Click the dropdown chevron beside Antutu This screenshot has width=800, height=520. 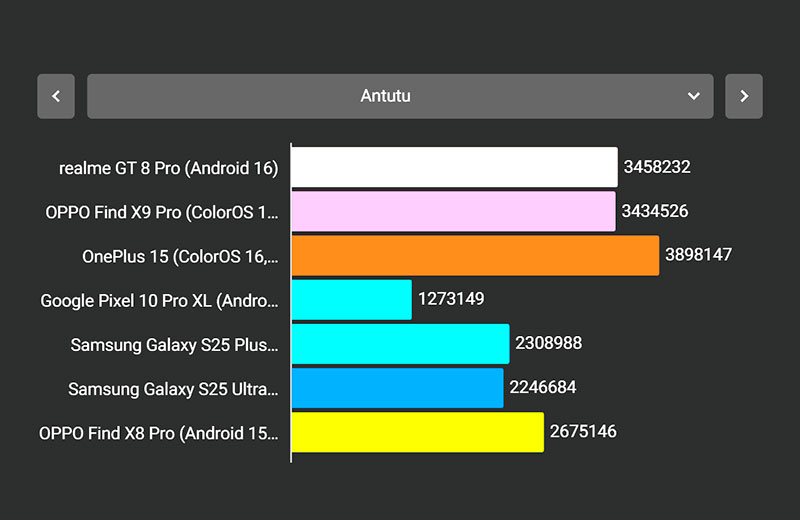coord(694,96)
